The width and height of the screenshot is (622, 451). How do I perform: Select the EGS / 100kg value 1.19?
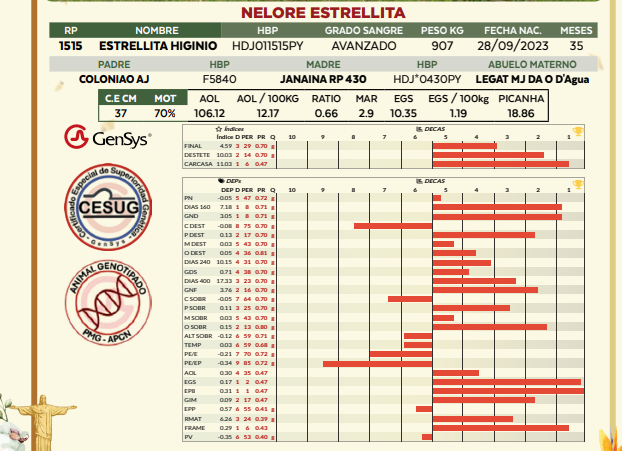click(458, 113)
